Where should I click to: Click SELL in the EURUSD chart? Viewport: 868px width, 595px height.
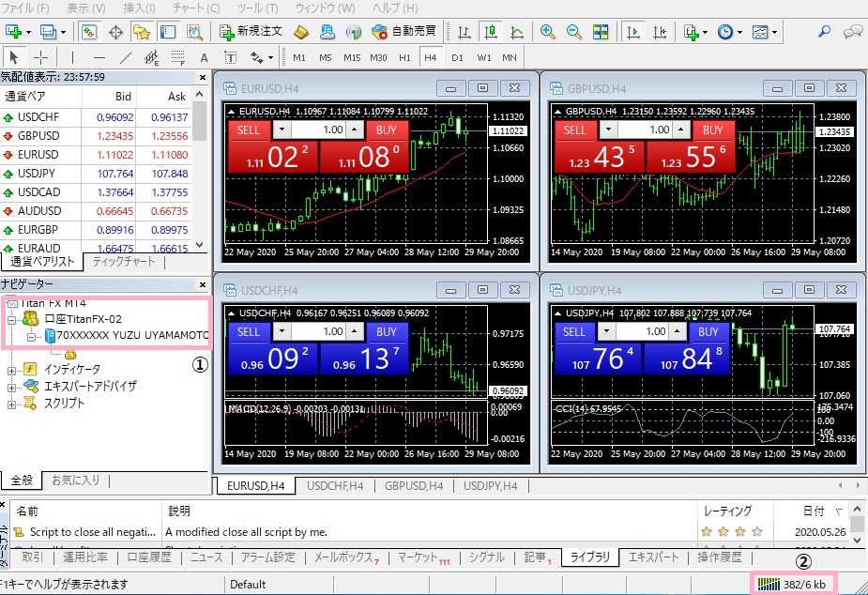tap(249, 130)
